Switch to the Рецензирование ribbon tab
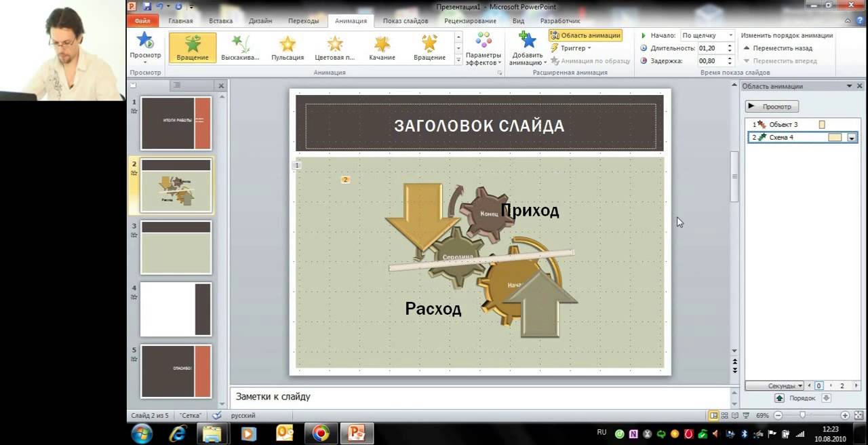Image resolution: width=868 pixels, height=445 pixels. click(x=471, y=21)
